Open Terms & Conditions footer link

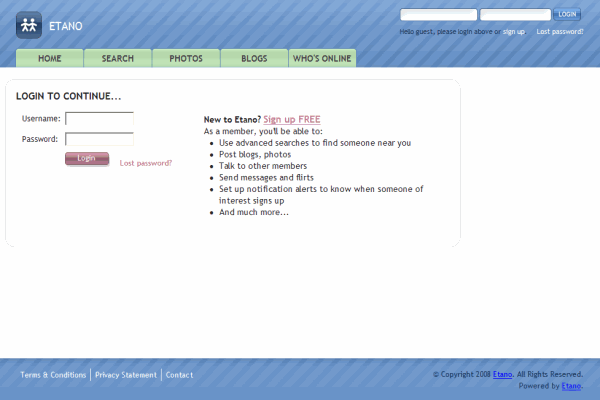click(x=53, y=375)
